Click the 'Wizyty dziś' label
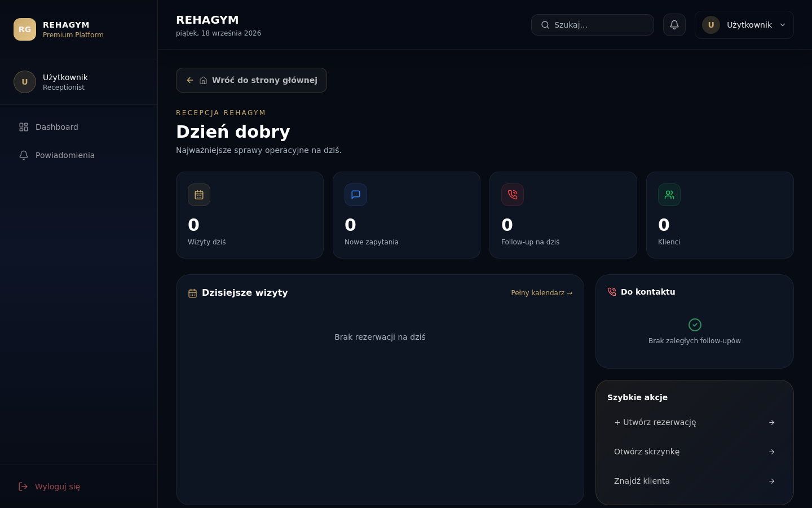The width and height of the screenshot is (812, 508). (x=207, y=242)
